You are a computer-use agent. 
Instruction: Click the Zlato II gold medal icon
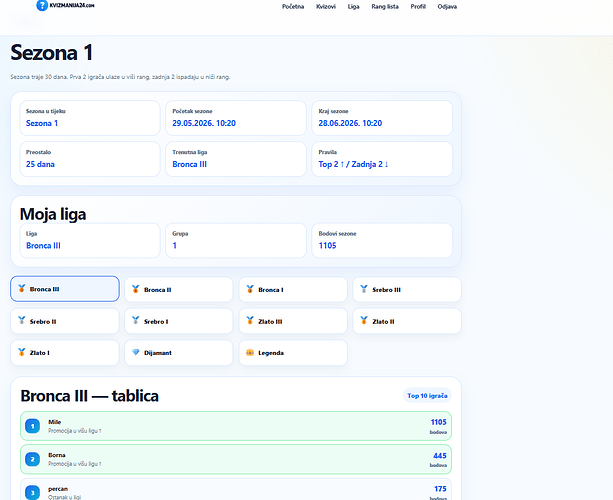pos(364,321)
